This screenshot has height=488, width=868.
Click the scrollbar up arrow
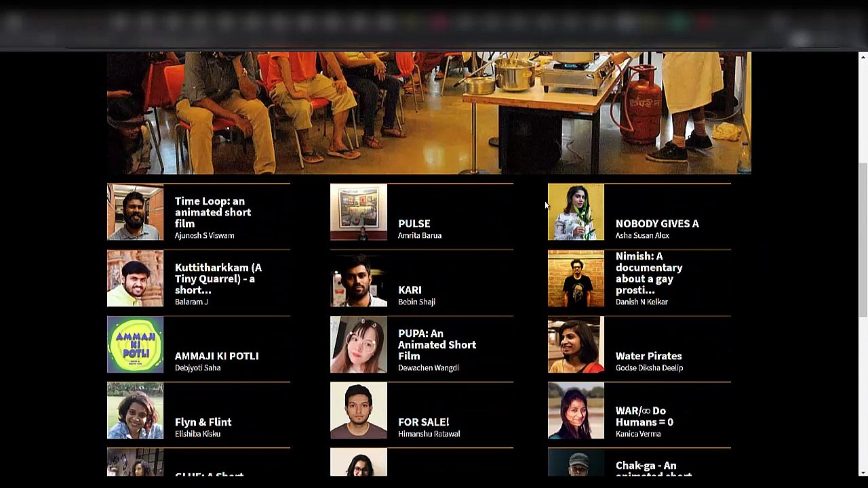(863, 57)
